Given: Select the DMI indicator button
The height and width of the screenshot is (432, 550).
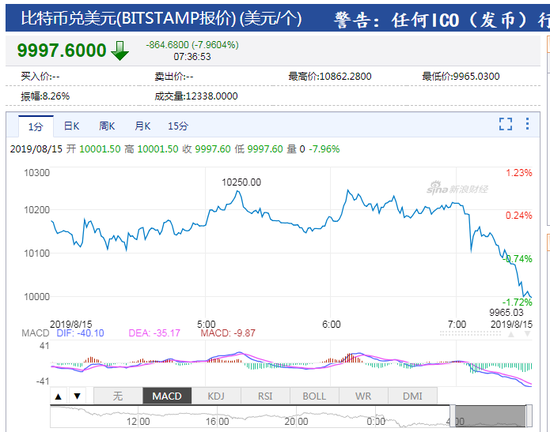Looking at the screenshot, I should (412, 396).
